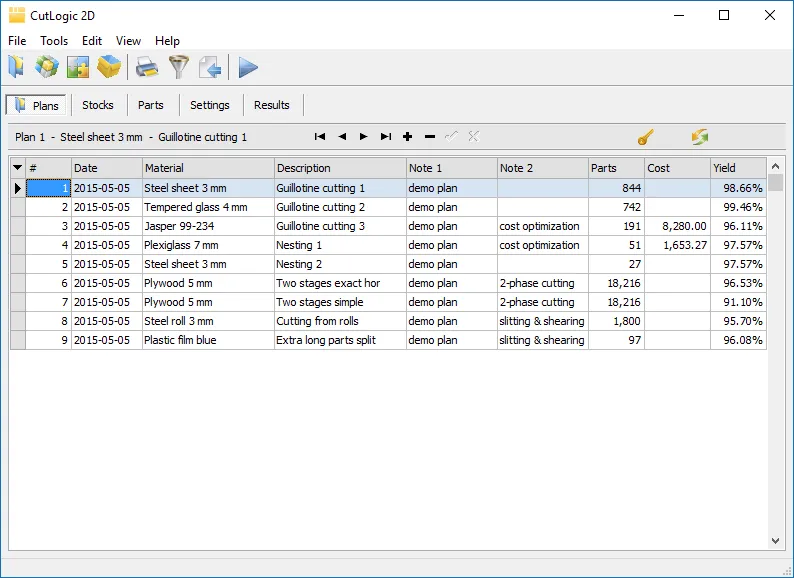Screen dimensions: 794x578
Task: Add new plan with plus button
Action: click(x=408, y=137)
